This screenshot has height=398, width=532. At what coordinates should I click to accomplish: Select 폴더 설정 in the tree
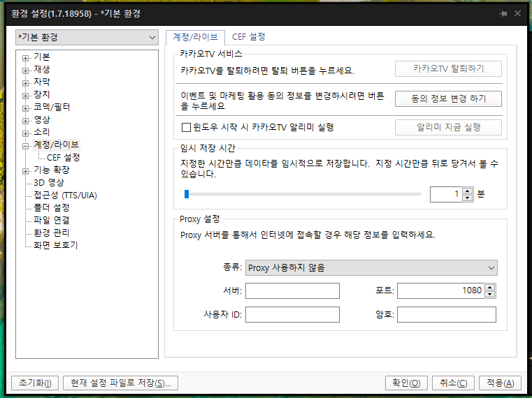tap(52, 208)
